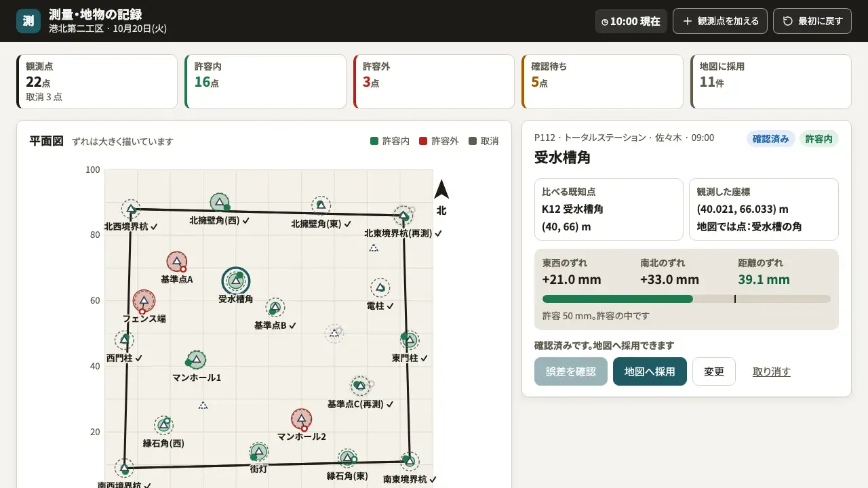
Task: Click the 取消 gray legend swatch
Action: pos(473,141)
